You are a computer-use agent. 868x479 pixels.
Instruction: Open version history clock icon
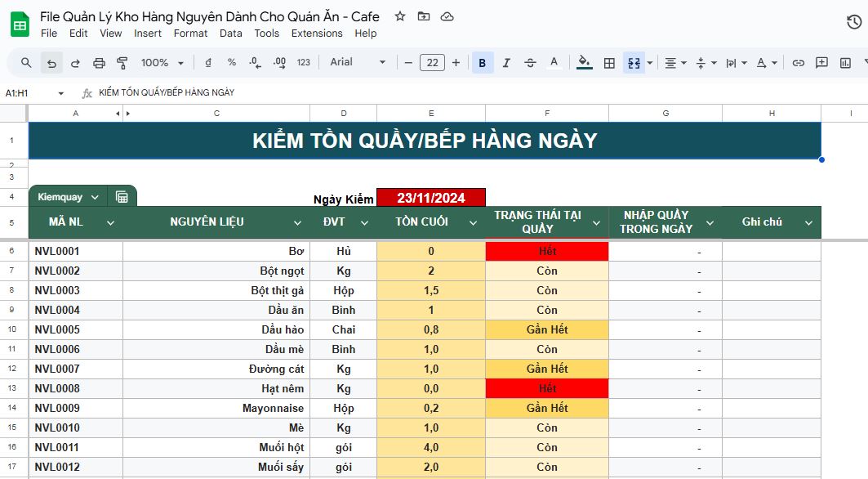pyautogui.click(x=853, y=22)
